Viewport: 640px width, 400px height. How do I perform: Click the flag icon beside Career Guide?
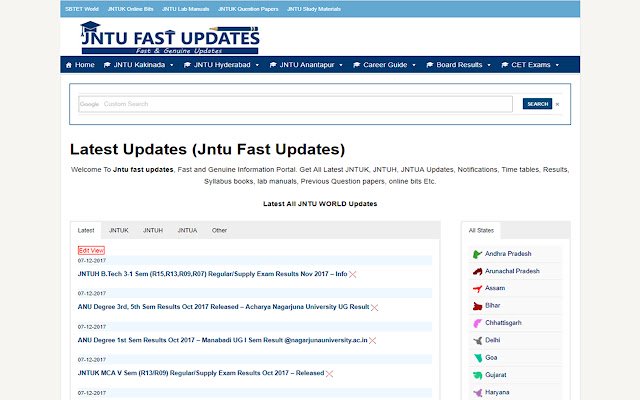356,65
